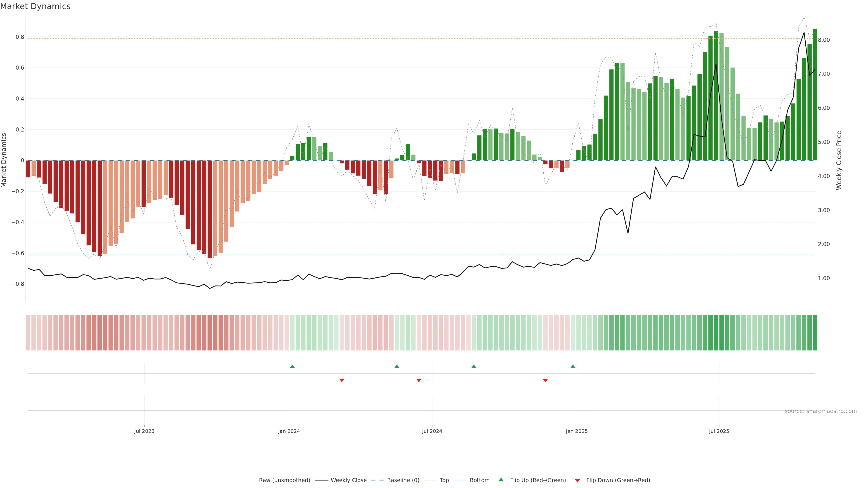Click the Flip Down legend triangle icon
Viewport: 868px width, 488px height.
click(577, 481)
